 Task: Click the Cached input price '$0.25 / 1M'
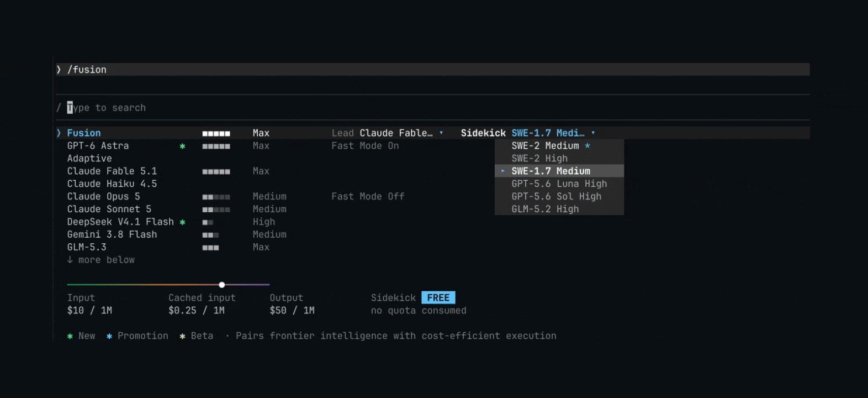coord(197,311)
